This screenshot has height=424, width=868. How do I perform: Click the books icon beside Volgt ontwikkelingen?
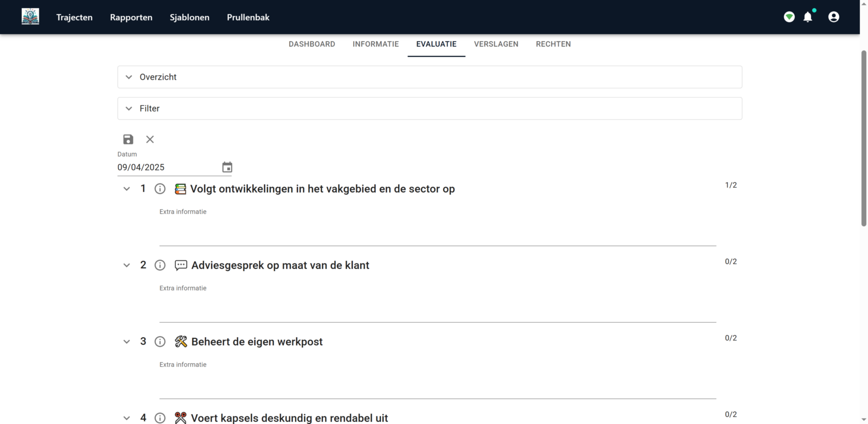pos(181,189)
